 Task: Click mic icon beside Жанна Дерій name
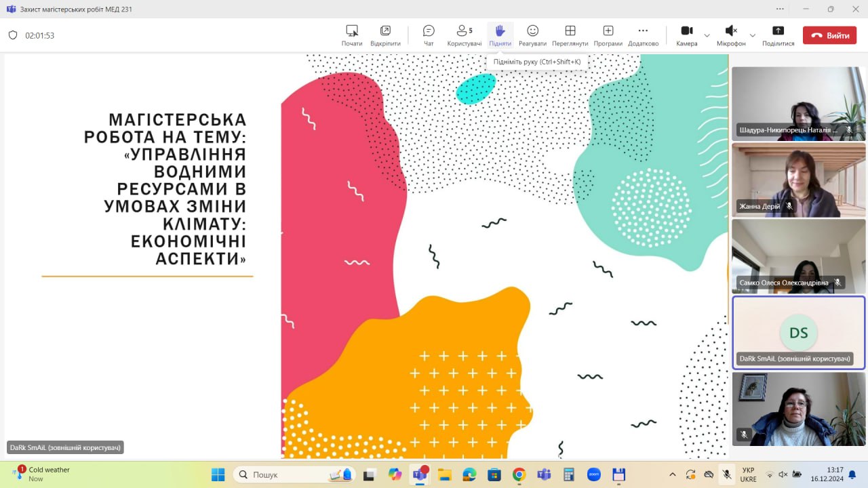[789, 206]
